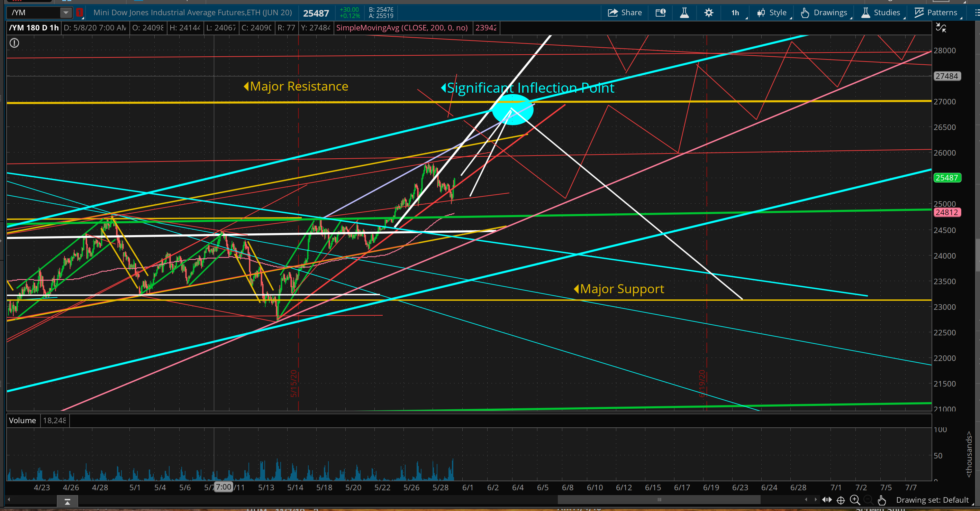Screen dimensions: 980x511
Task: Activate the crosshair pan tool icon
Action: 841,500
